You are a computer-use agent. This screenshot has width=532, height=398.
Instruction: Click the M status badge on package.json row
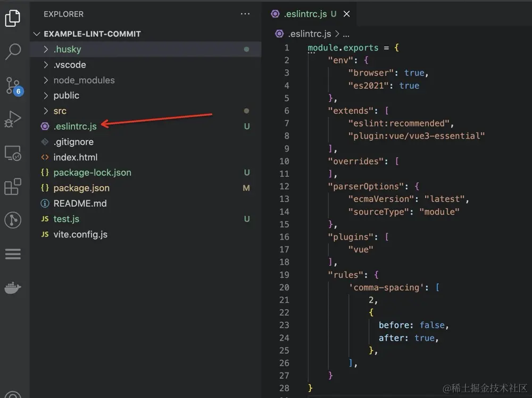246,188
